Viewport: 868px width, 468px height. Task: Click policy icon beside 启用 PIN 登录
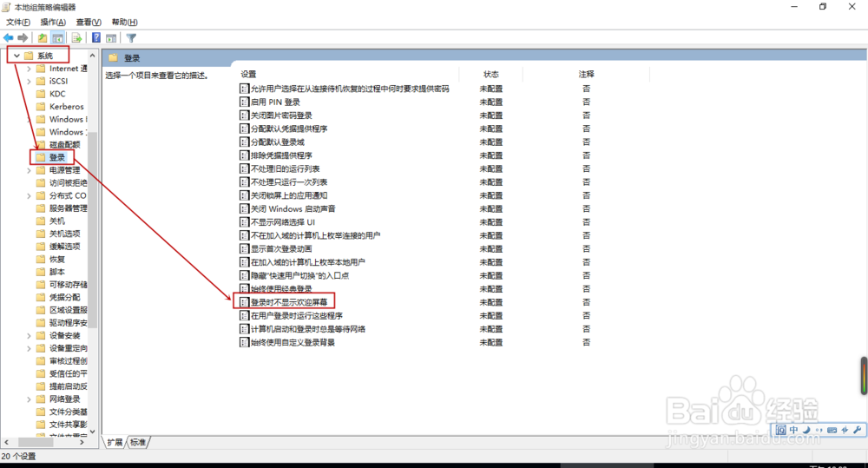[x=244, y=102]
